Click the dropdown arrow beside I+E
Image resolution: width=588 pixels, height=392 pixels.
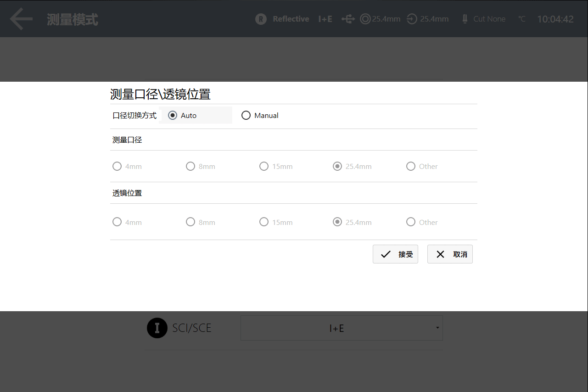(x=437, y=328)
